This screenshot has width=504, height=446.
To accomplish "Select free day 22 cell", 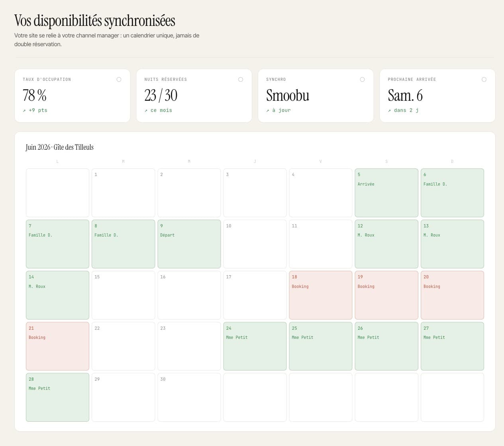I will [123, 346].
